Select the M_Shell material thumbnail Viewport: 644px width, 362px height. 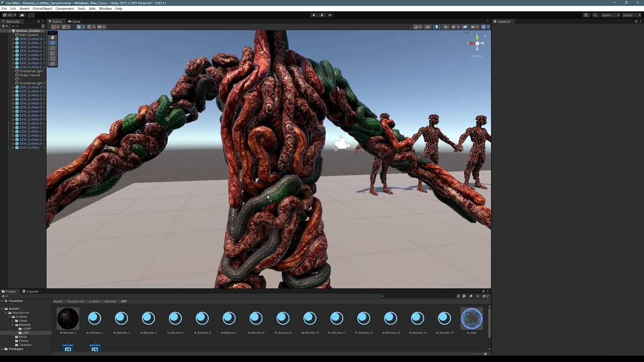(x=472, y=319)
